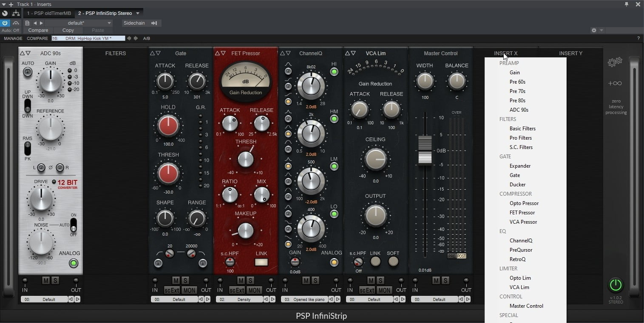Click the green InfiniStrip global power button
The height and width of the screenshot is (323, 644).
point(616,285)
